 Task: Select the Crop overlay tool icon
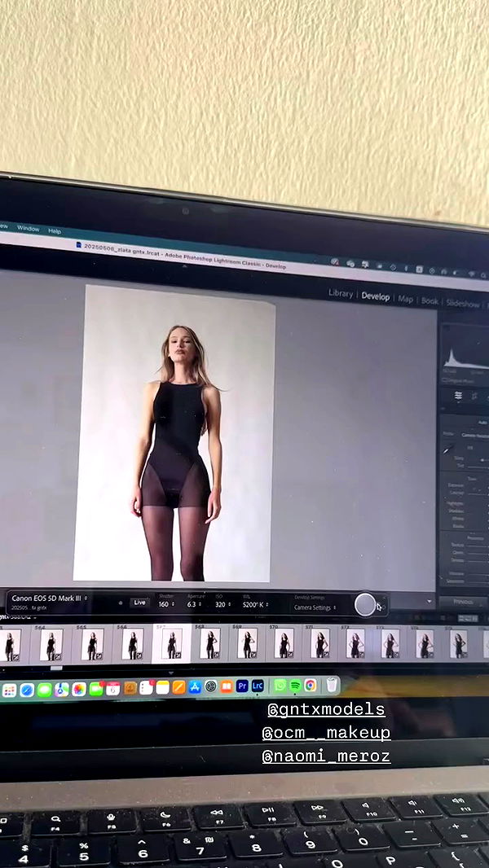tap(474, 396)
